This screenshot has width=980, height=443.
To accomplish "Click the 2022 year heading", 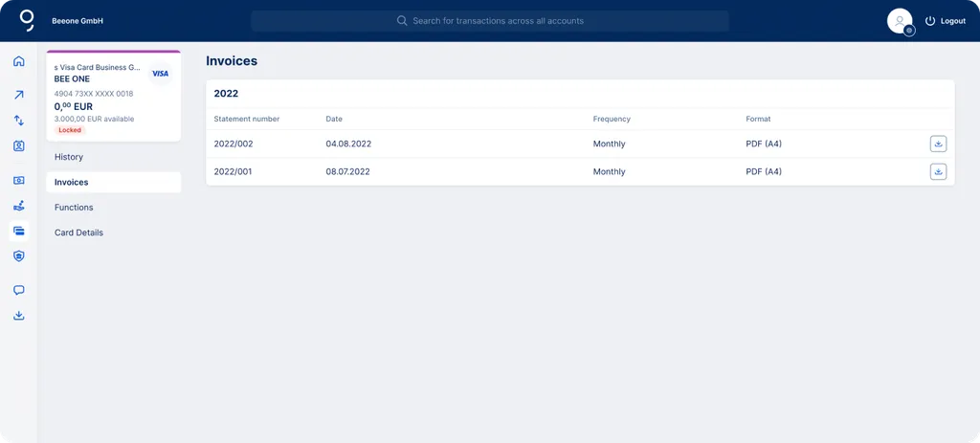I will pyautogui.click(x=226, y=94).
